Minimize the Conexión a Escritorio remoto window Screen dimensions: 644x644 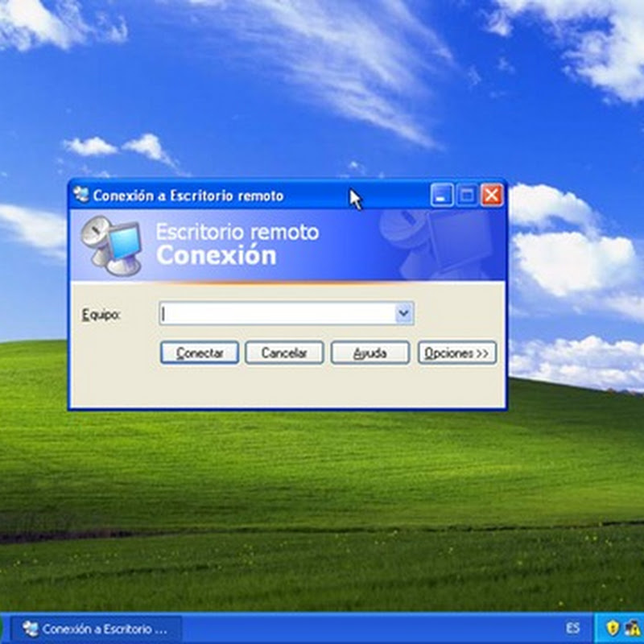(x=441, y=195)
